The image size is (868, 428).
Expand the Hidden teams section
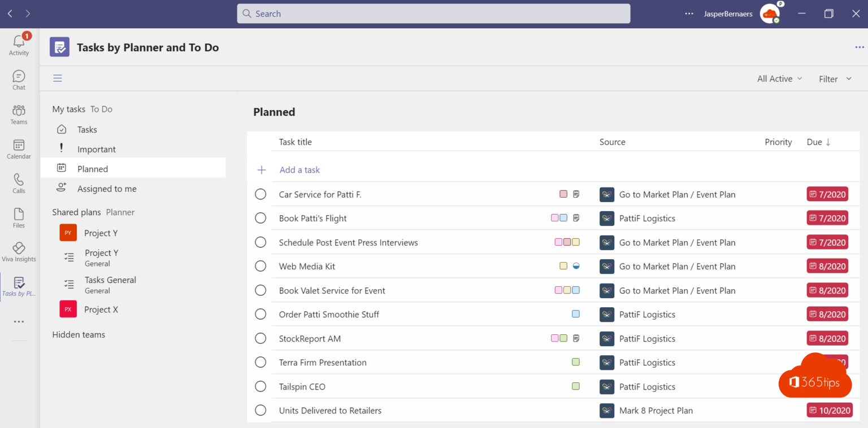pyautogui.click(x=79, y=334)
